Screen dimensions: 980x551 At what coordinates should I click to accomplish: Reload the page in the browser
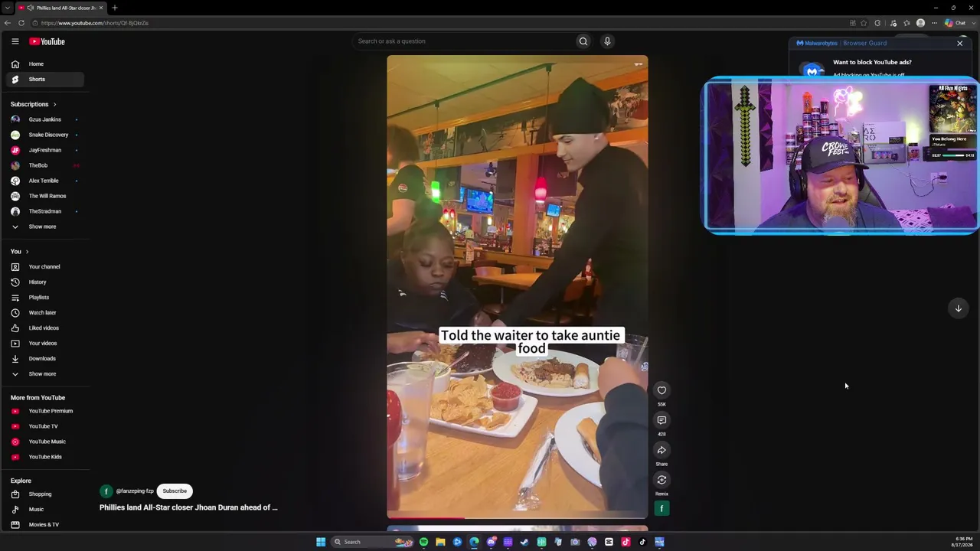coord(21,23)
